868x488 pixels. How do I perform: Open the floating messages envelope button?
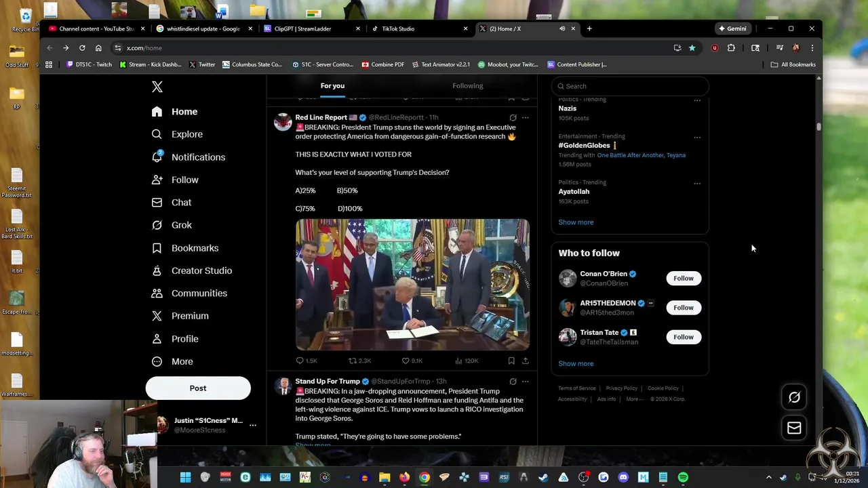tap(794, 428)
